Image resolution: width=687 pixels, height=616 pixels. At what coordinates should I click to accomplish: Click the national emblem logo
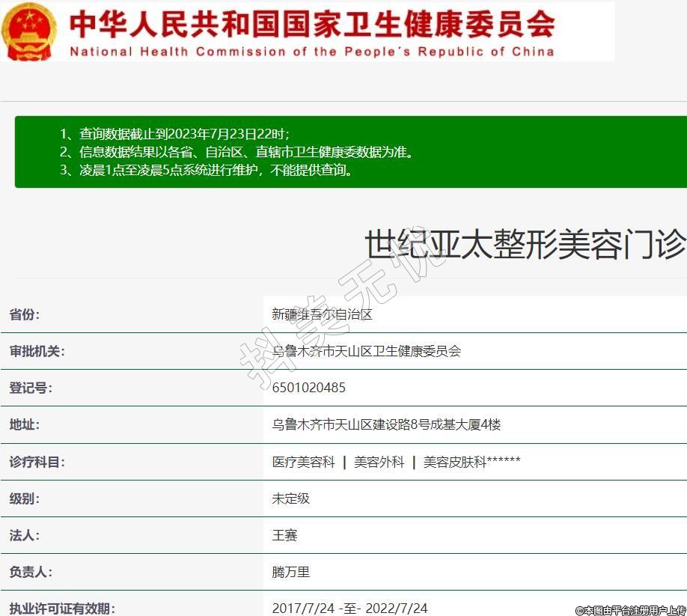[x=29, y=31]
